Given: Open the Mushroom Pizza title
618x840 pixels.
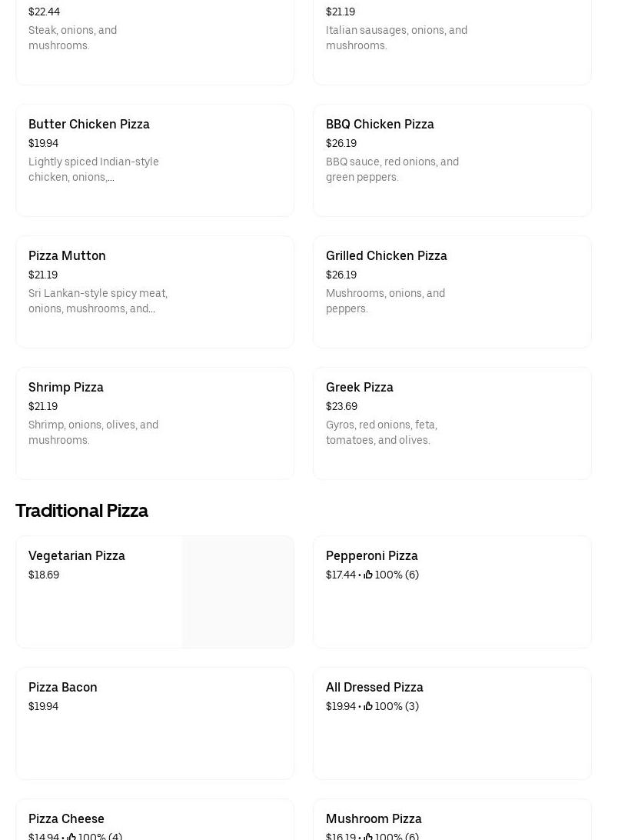Looking at the screenshot, I should point(374,818).
